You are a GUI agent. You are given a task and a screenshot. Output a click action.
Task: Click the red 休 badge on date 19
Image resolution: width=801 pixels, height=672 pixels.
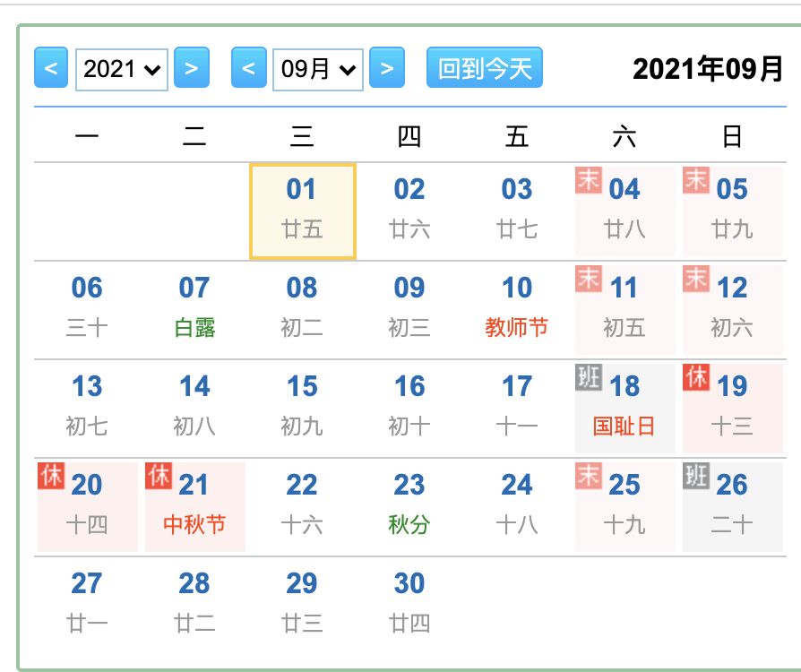696,377
